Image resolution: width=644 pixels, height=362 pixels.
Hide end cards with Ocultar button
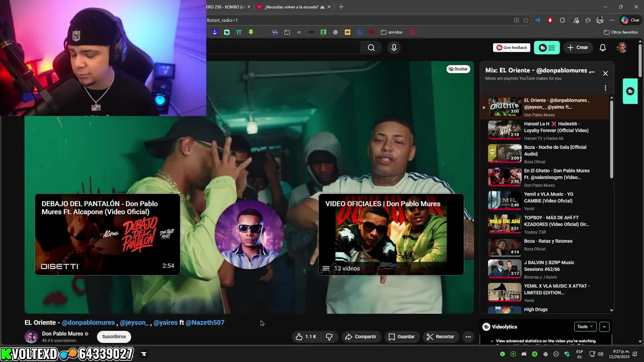[x=458, y=69]
